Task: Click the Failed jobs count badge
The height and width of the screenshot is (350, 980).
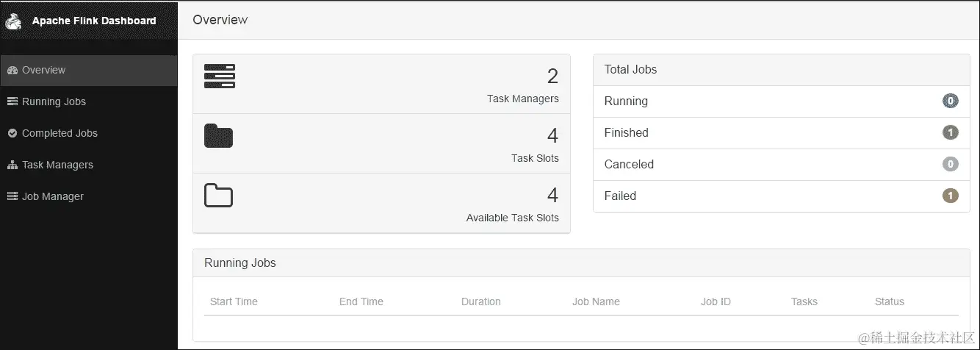Action: (950, 196)
